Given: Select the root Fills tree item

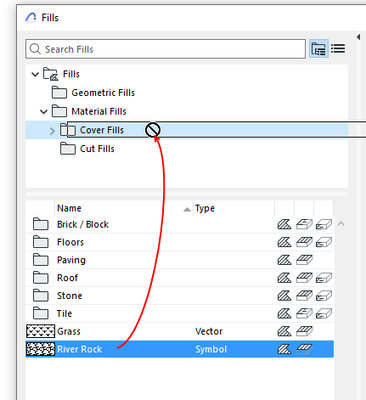Looking at the screenshot, I should click(x=71, y=74).
